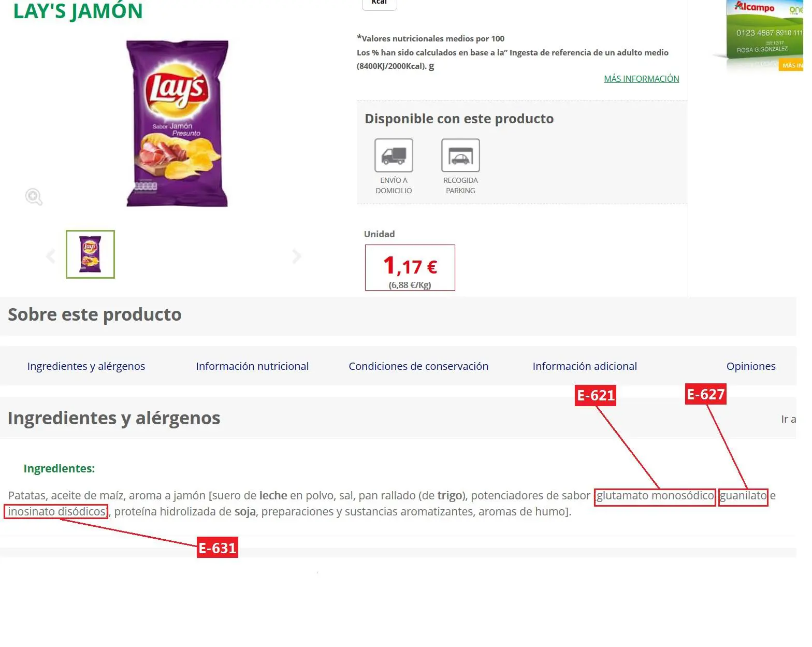Click the 'Ir a' link at right
Viewport: 812px width, 647px height.
click(788, 419)
